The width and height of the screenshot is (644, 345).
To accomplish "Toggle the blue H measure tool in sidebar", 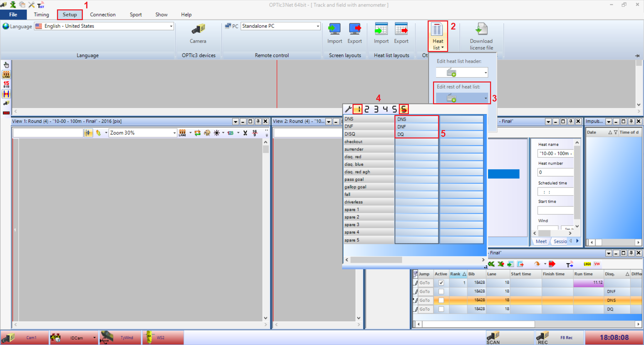I will [6, 94].
